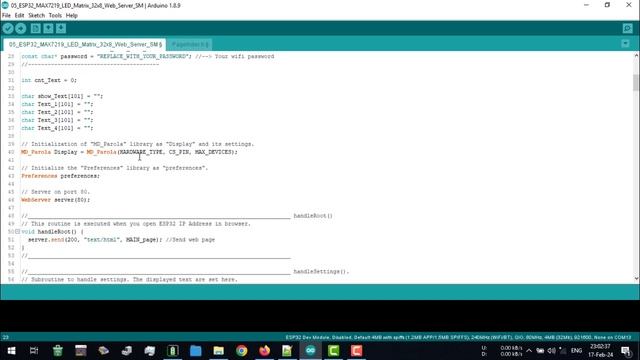This screenshot has width=640, height=360.
Task: Open Firefox from the taskbar
Action: (264, 351)
